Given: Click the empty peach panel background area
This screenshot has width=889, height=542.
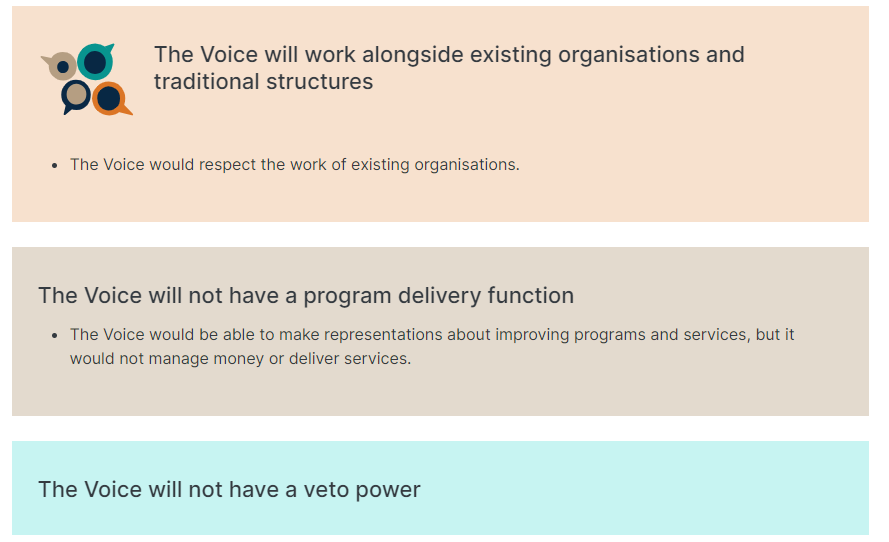Looking at the screenshot, I should pyautogui.click(x=680, y=170).
